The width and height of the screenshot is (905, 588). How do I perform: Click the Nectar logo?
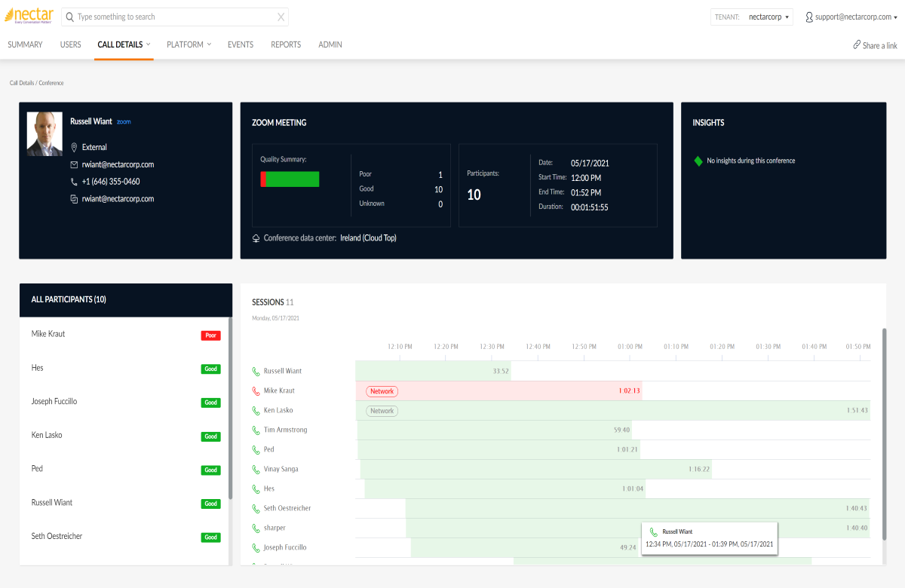(29, 16)
